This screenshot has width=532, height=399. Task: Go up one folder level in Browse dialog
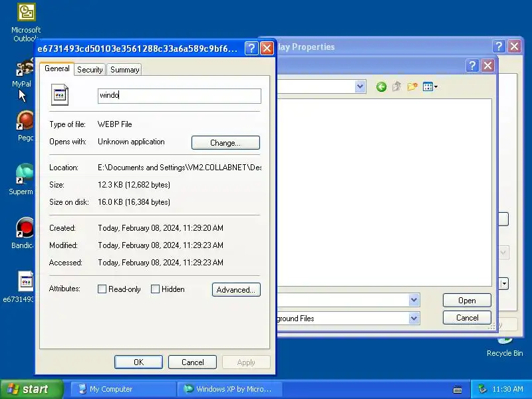[x=396, y=87]
